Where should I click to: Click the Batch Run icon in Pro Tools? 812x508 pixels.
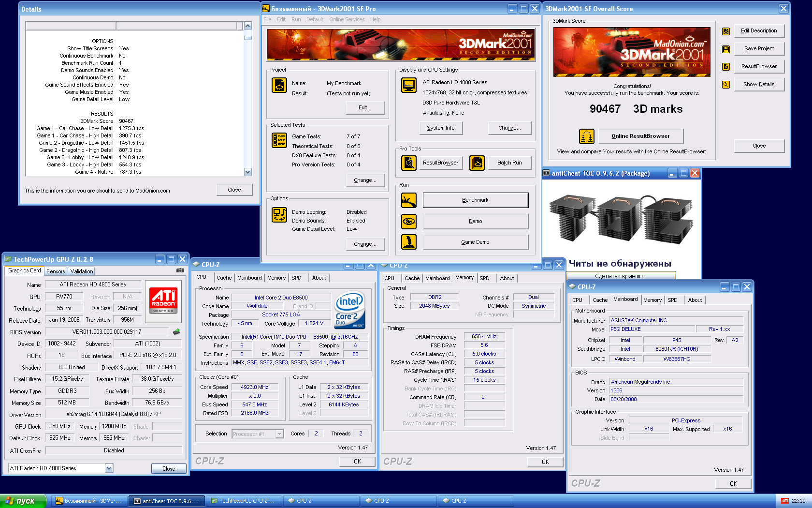477,163
